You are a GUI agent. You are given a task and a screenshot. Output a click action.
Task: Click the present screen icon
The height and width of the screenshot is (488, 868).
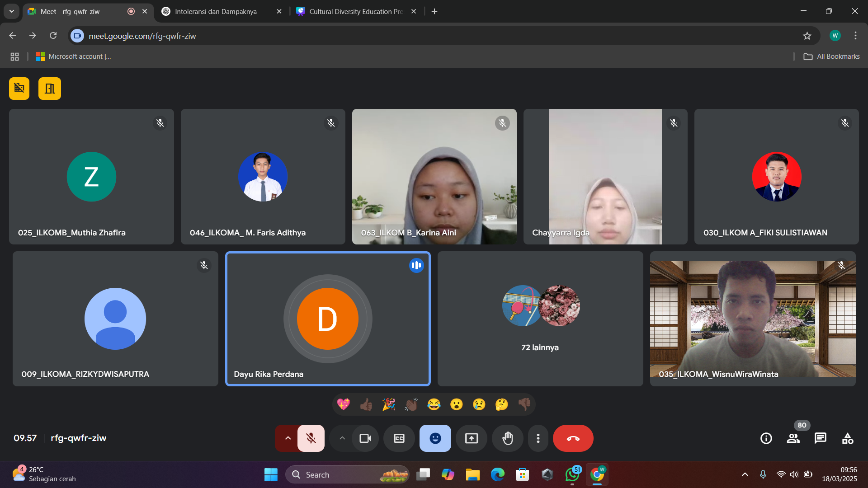(472, 438)
